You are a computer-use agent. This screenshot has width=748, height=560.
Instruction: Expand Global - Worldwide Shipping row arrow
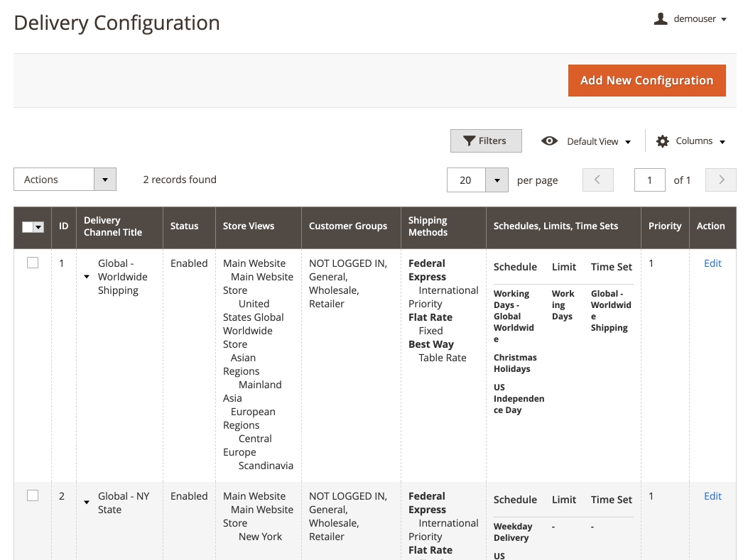pos(87,277)
